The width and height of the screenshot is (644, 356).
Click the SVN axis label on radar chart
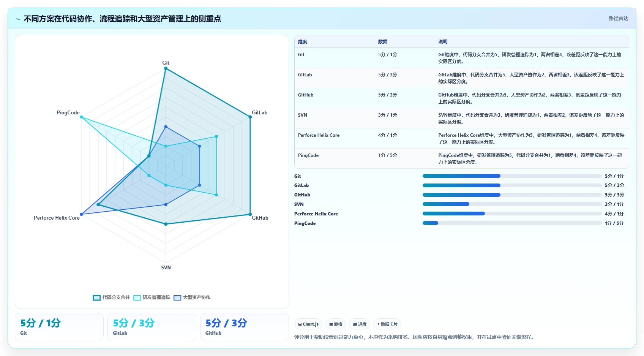tap(166, 267)
